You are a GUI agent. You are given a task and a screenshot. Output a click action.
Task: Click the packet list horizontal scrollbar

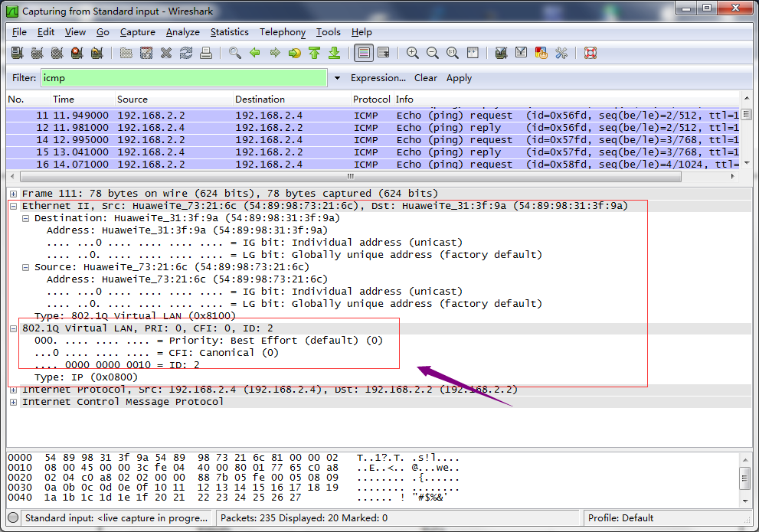[351, 177]
